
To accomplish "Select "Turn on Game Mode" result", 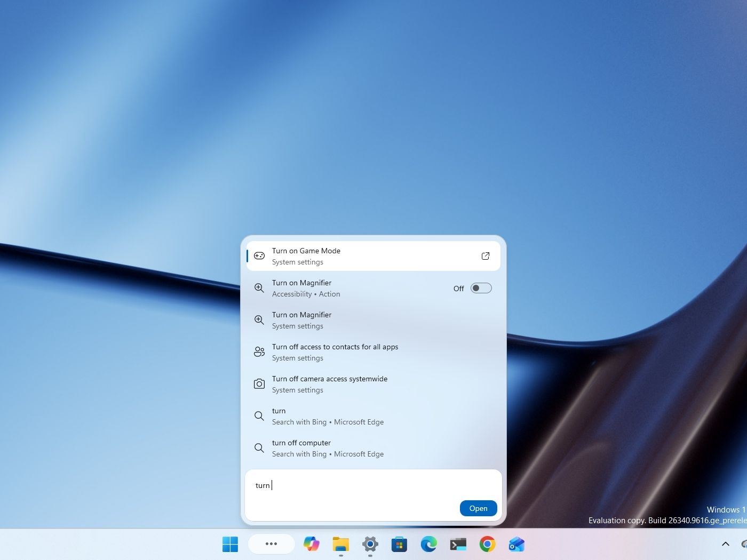I will click(x=373, y=256).
